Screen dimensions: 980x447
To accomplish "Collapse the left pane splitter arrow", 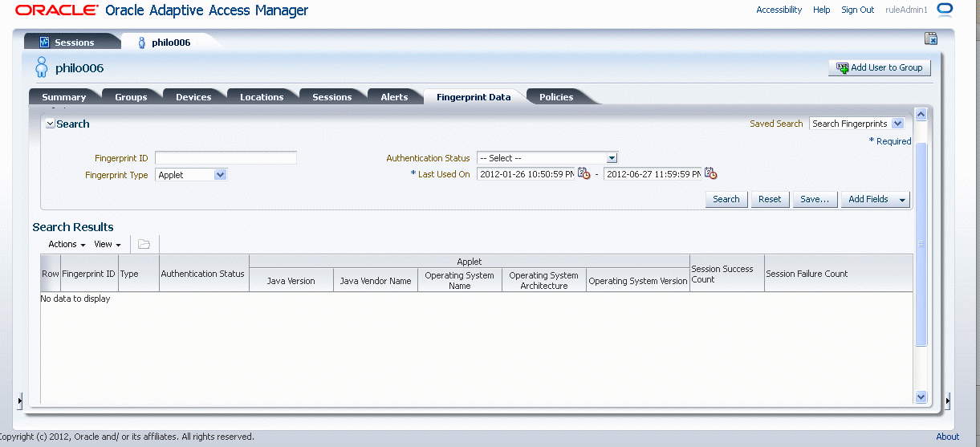I will [x=20, y=400].
